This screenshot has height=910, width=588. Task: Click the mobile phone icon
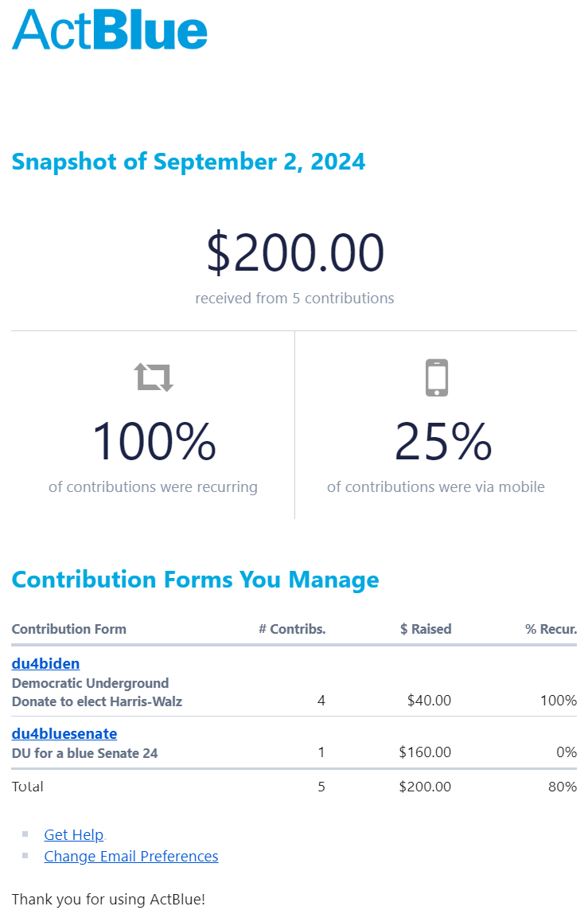point(437,378)
